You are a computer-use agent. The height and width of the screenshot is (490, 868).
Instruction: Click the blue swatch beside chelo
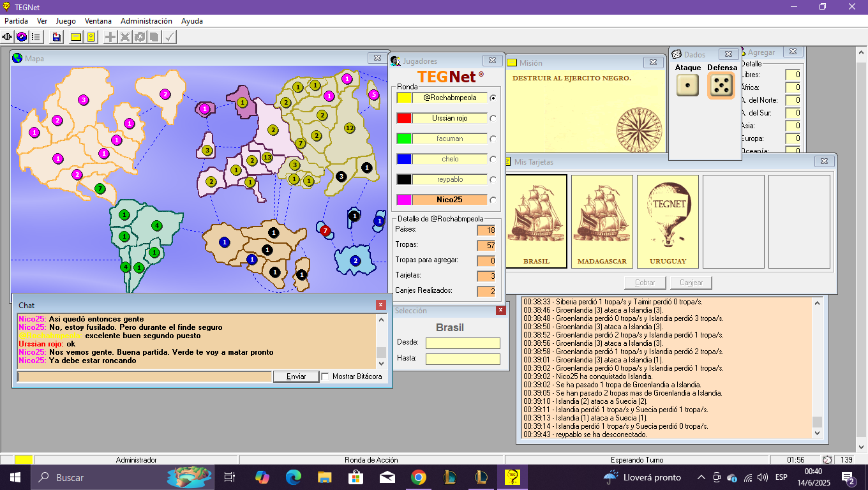click(404, 160)
